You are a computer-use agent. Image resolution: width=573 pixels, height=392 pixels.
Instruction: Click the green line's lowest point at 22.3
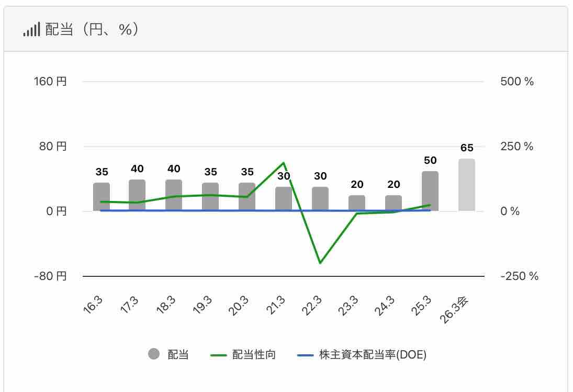pyautogui.click(x=320, y=263)
